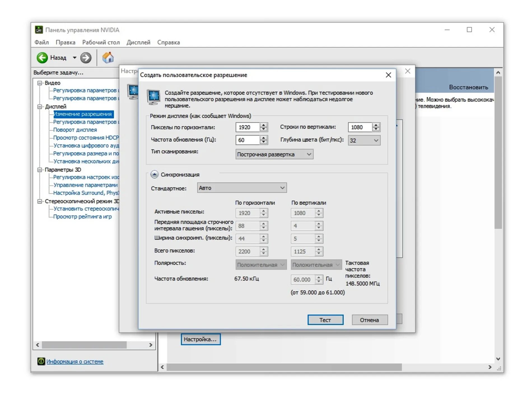Select Установить стереоскопический режим item

86,209
